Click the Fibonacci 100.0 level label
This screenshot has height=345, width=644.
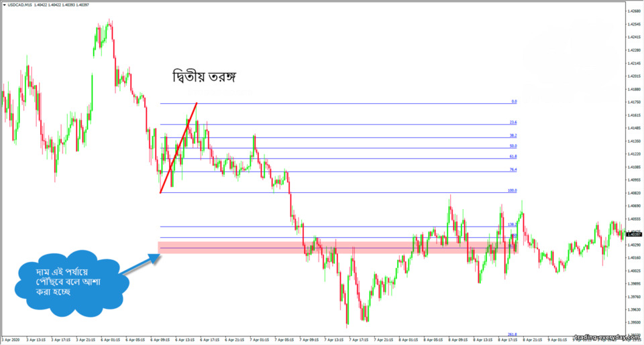(512, 190)
